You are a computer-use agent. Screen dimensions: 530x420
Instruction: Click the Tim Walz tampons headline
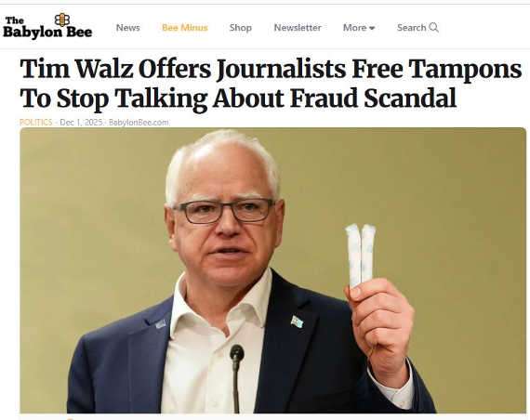click(271, 84)
